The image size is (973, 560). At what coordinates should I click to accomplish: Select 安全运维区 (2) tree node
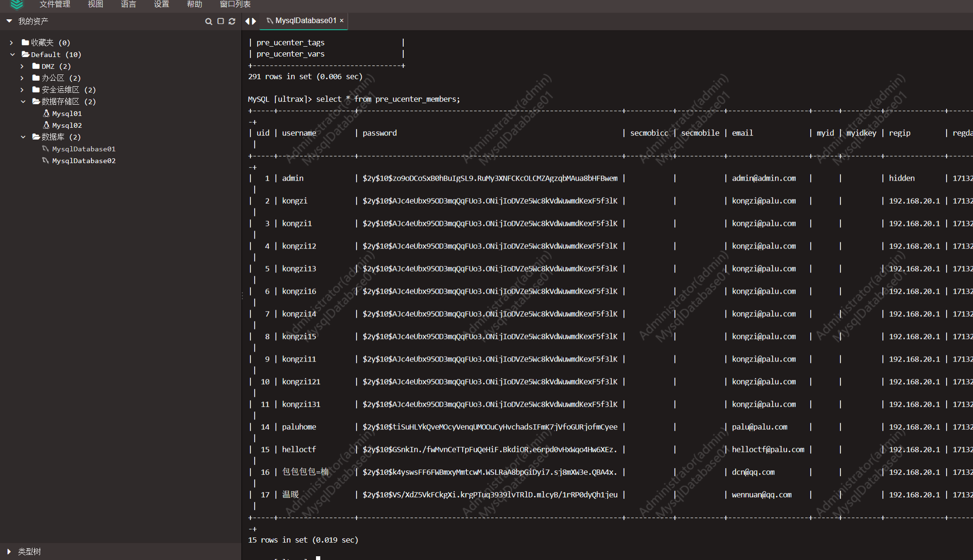pyautogui.click(x=68, y=90)
